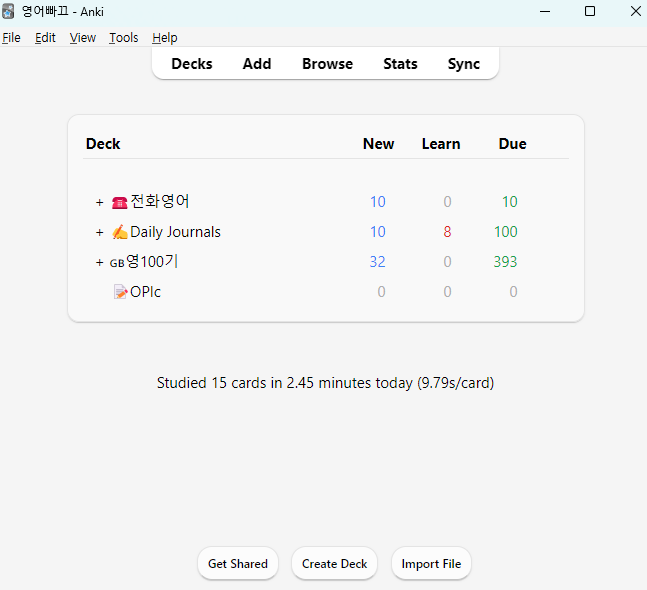This screenshot has width=647, height=590.
Task: Expand the Daily Journals deck
Action: point(99,232)
